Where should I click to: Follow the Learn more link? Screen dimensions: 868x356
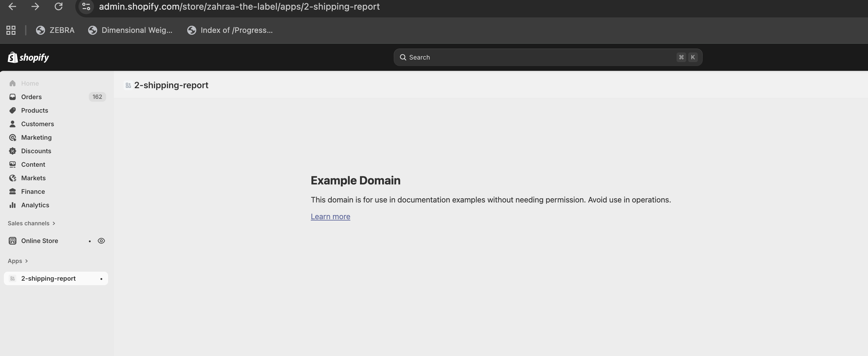click(x=330, y=216)
